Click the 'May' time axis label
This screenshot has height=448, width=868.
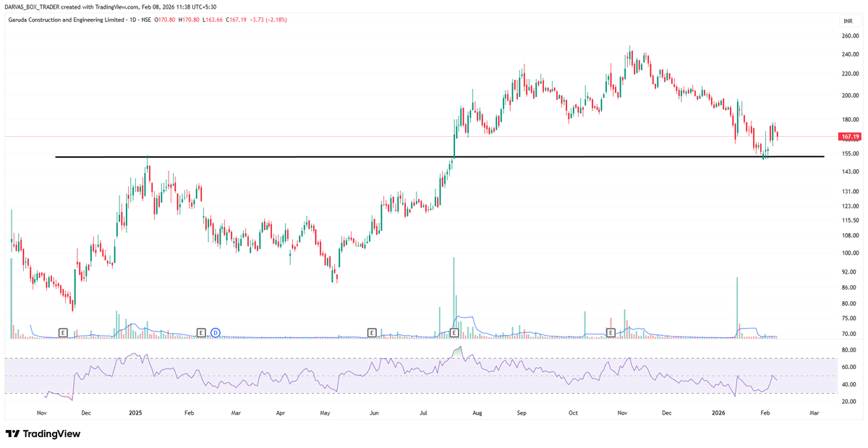pos(325,413)
